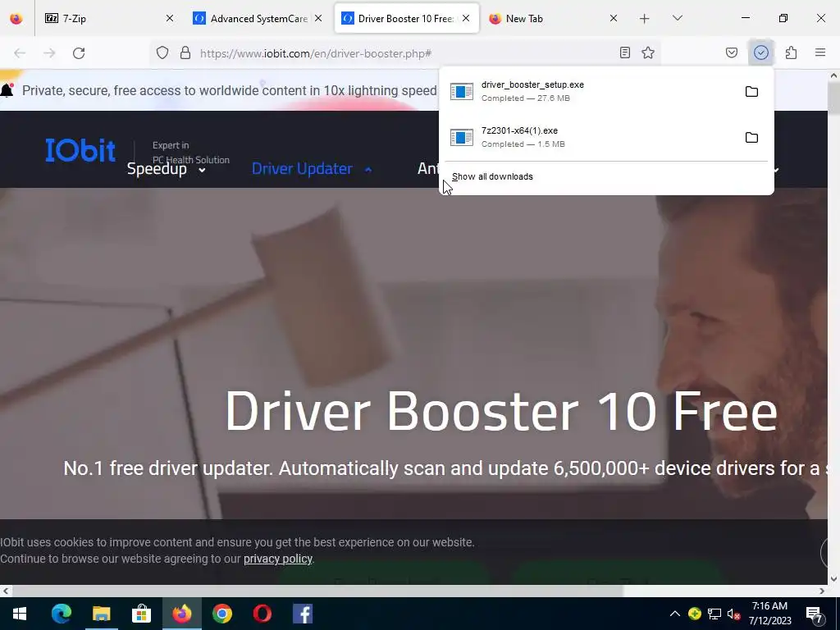The height and width of the screenshot is (630, 840).
Task: Close the 7-Zip tab
Action: click(170, 18)
